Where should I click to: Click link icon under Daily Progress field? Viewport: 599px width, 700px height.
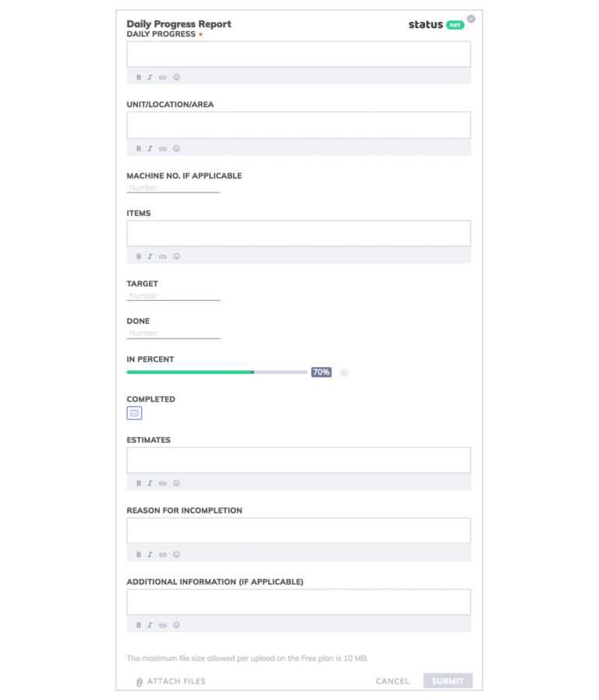(162, 77)
